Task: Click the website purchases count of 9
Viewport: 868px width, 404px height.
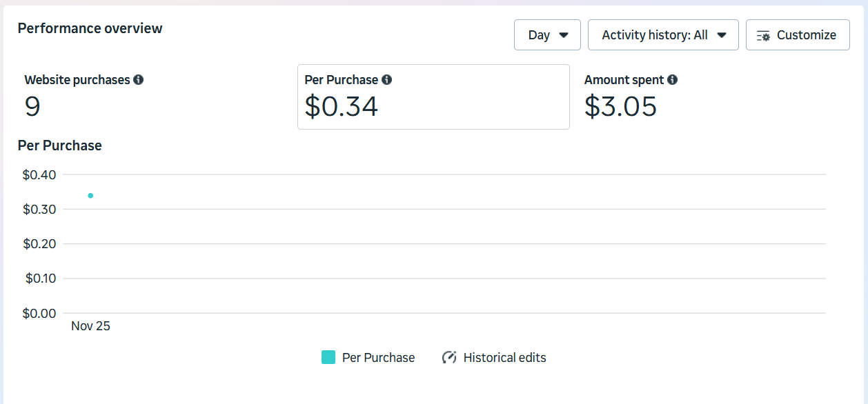Action: point(32,107)
